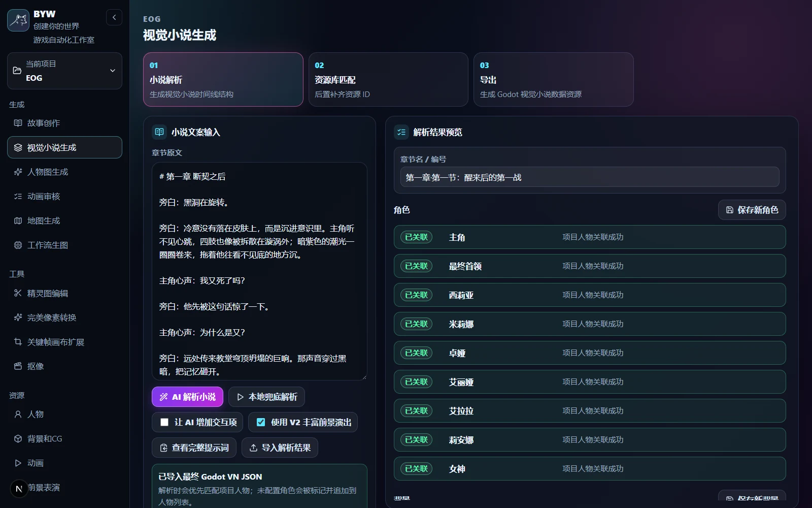Viewport: 812px width, 508px height.
Task: Click play icon beside 动画 resource
Action: pos(18,463)
